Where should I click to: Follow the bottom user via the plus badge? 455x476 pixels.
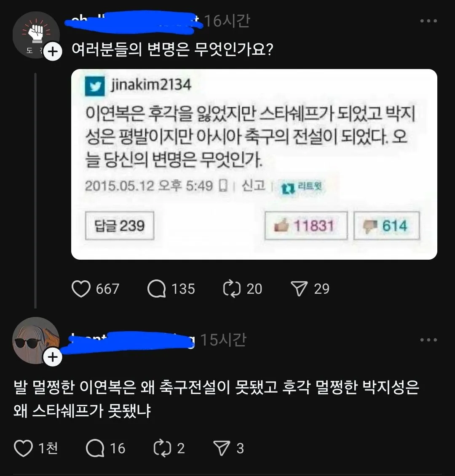click(x=52, y=356)
